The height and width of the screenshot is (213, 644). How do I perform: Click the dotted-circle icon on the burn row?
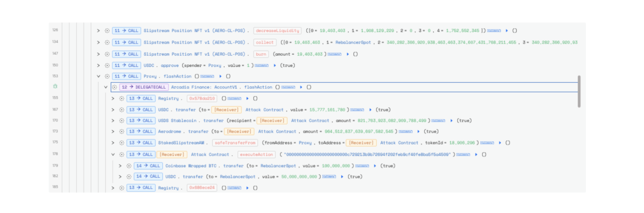(x=107, y=54)
